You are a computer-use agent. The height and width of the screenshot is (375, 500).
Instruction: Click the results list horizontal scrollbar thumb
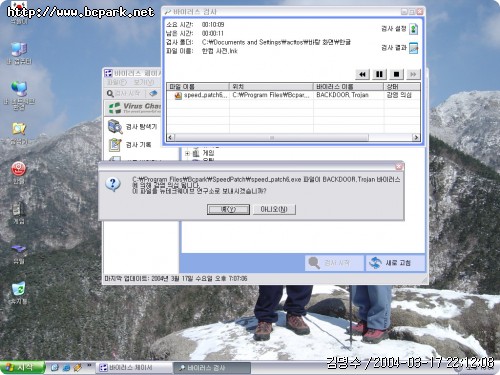(271, 137)
